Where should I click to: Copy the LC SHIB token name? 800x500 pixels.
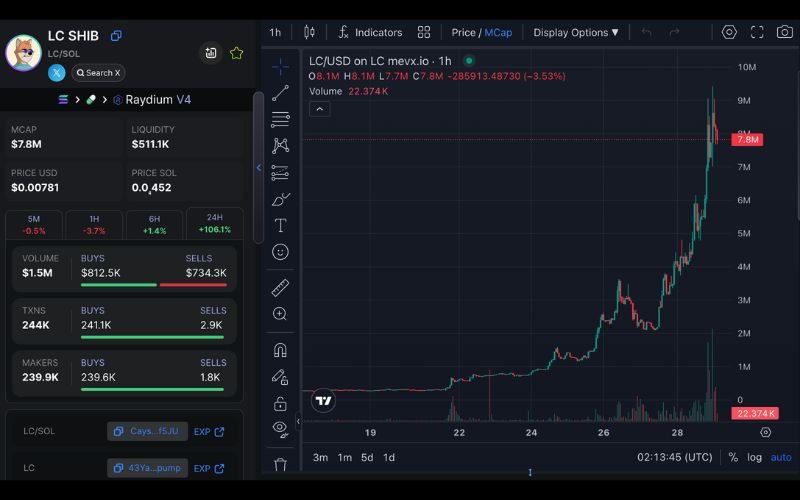coord(116,36)
